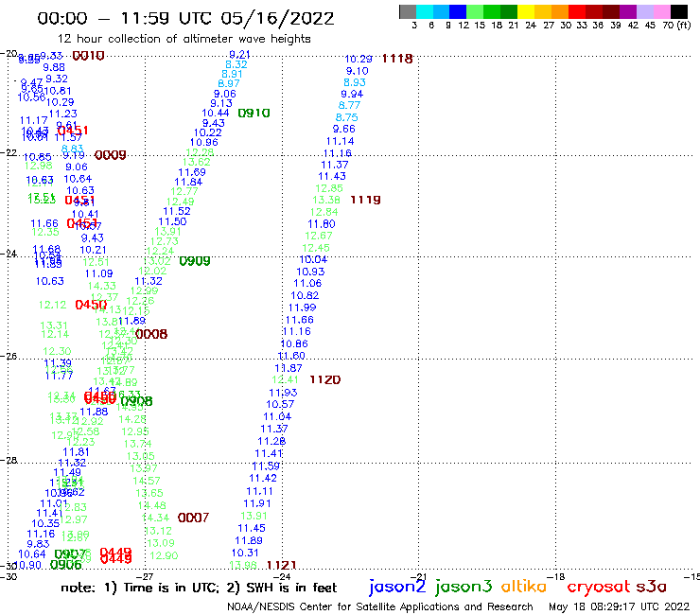Viewport: 700px width, 615px height.
Task: Click the dark red time marker '0008'
Action: pyautogui.click(x=151, y=334)
